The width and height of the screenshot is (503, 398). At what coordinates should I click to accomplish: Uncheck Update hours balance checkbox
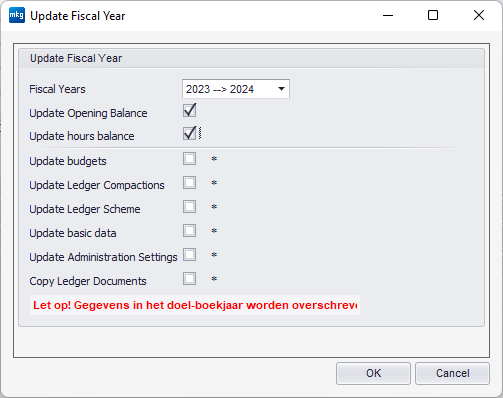pos(189,133)
